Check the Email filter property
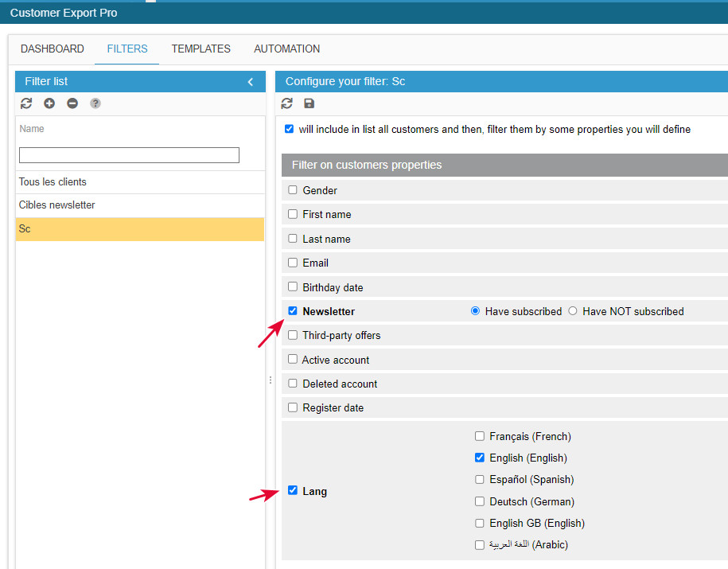The height and width of the screenshot is (569, 728). [292, 263]
